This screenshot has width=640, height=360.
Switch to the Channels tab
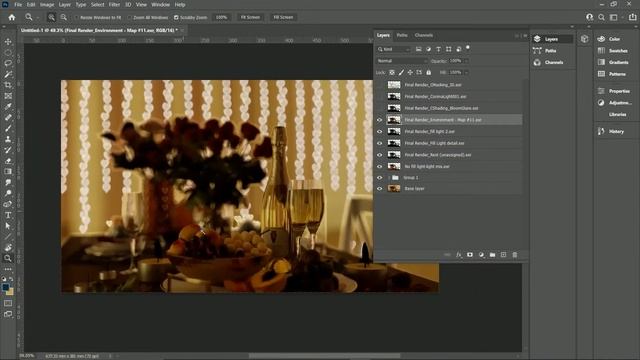point(424,35)
